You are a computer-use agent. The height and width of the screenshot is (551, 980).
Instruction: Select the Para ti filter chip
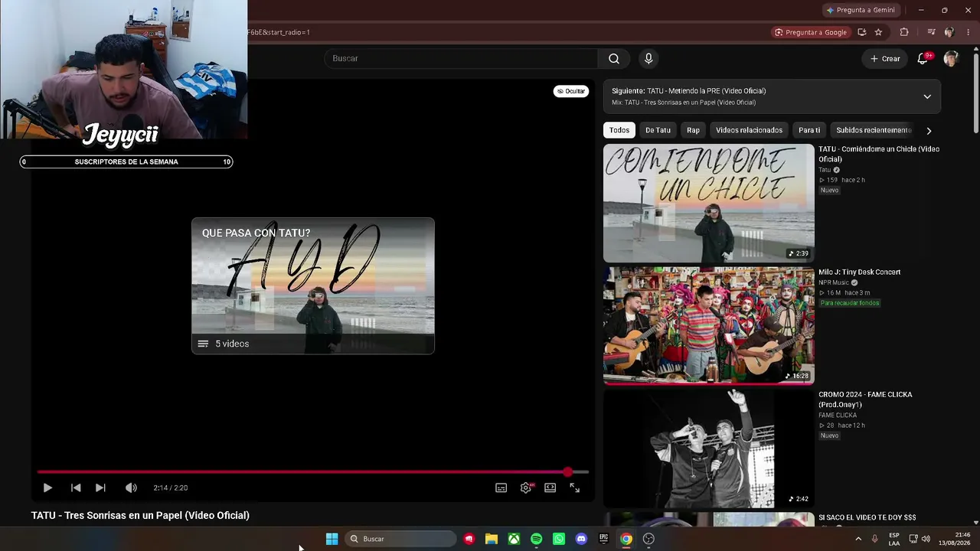(x=809, y=130)
